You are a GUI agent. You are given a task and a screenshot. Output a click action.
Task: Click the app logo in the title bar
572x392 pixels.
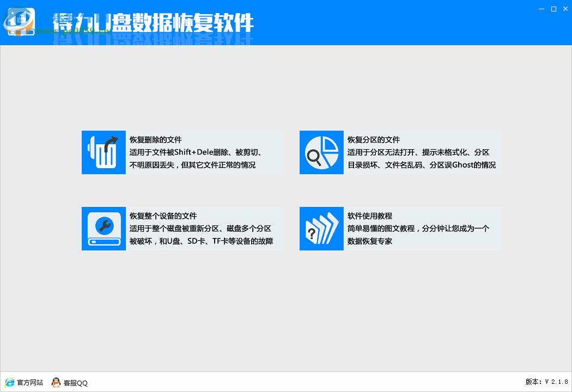(20, 22)
